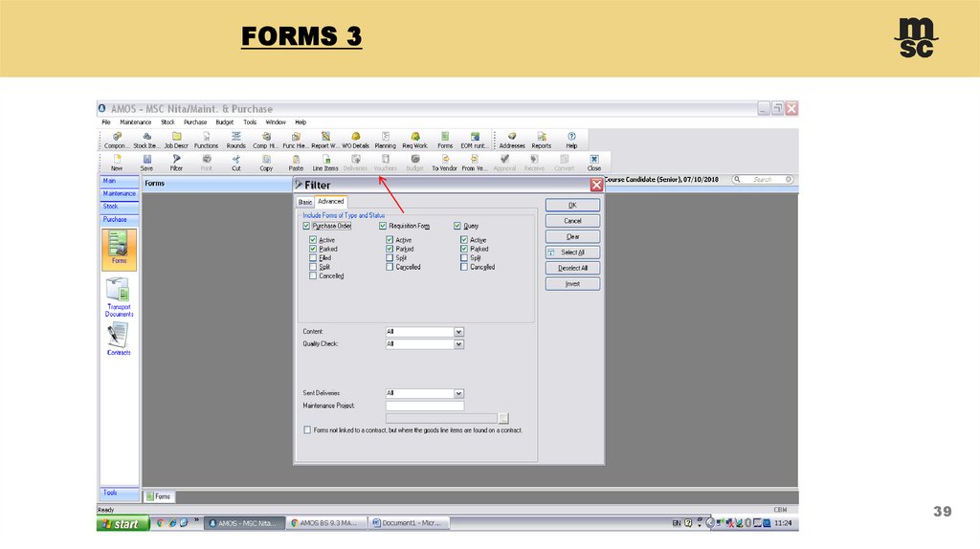The height and width of the screenshot is (549, 980).
Task: Open the Report Work toolbar icon
Action: (x=325, y=140)
